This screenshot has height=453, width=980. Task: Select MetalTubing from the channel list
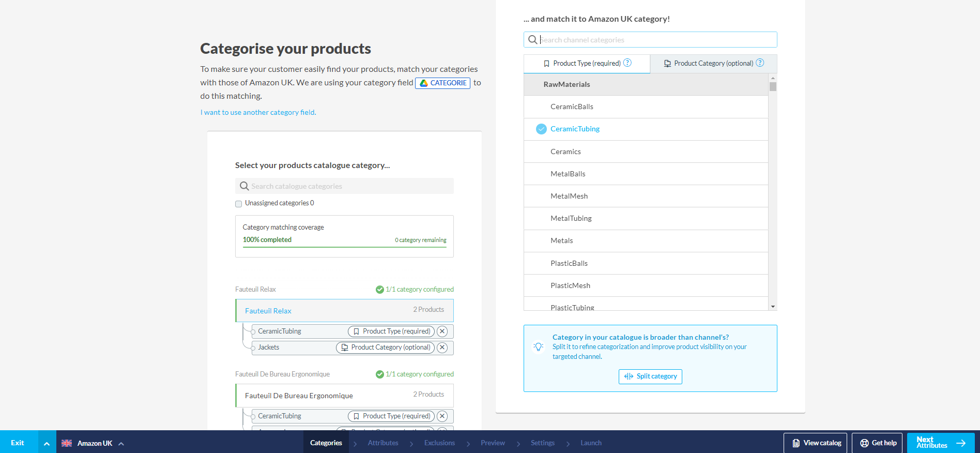click(x=571, y=219)
